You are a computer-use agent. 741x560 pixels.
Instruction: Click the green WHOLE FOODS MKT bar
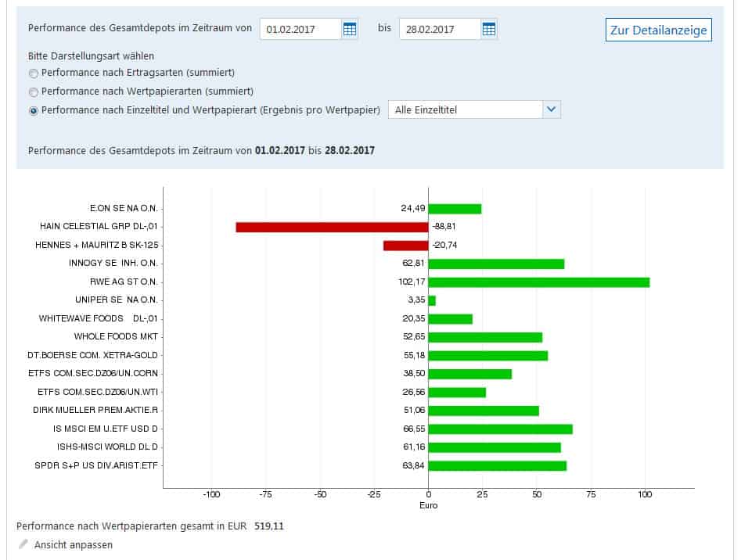(485, 338)
